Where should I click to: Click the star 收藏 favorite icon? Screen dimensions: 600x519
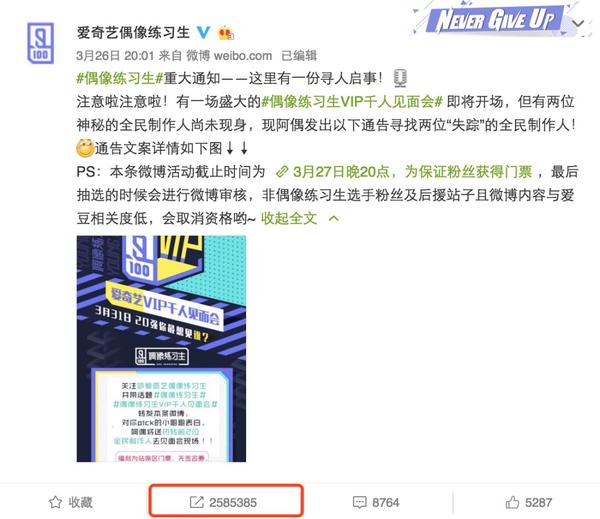[x=55, y=502]
